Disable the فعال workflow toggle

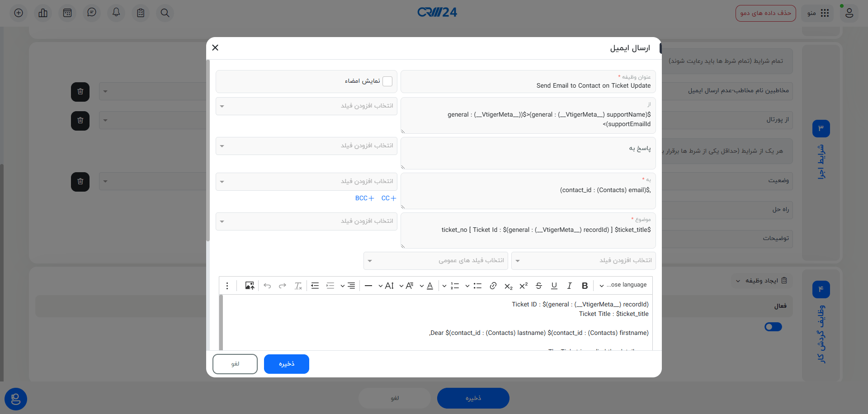tap(773, 327)
